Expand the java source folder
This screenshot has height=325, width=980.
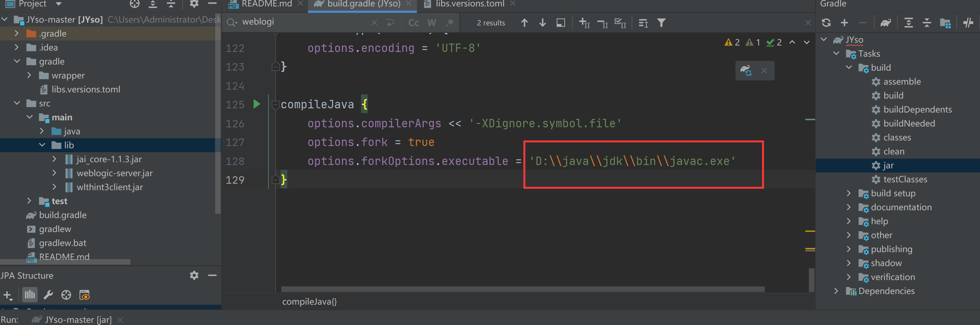tap(42, 131)
